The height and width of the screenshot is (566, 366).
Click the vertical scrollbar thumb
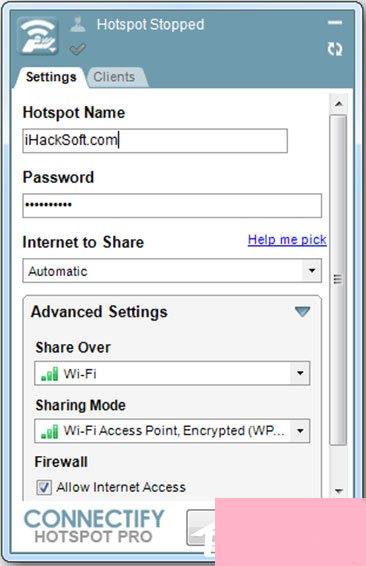338,280
